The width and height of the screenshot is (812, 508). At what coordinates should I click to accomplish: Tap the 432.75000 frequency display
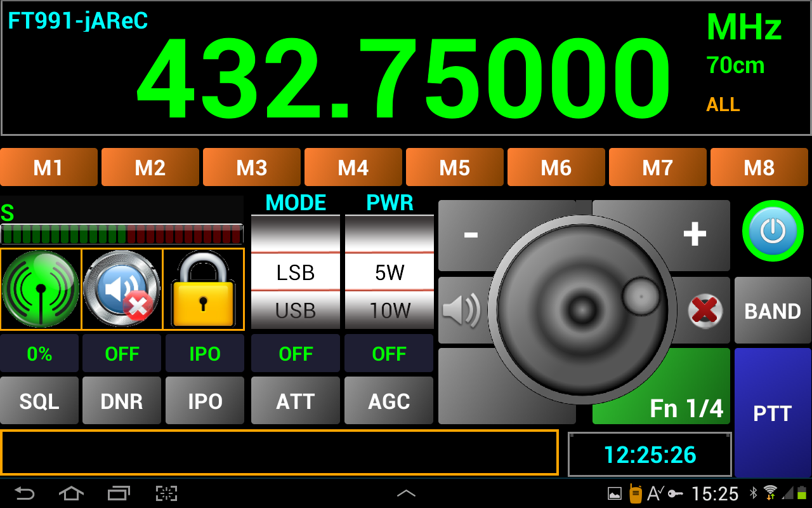[x=403, y=79]
